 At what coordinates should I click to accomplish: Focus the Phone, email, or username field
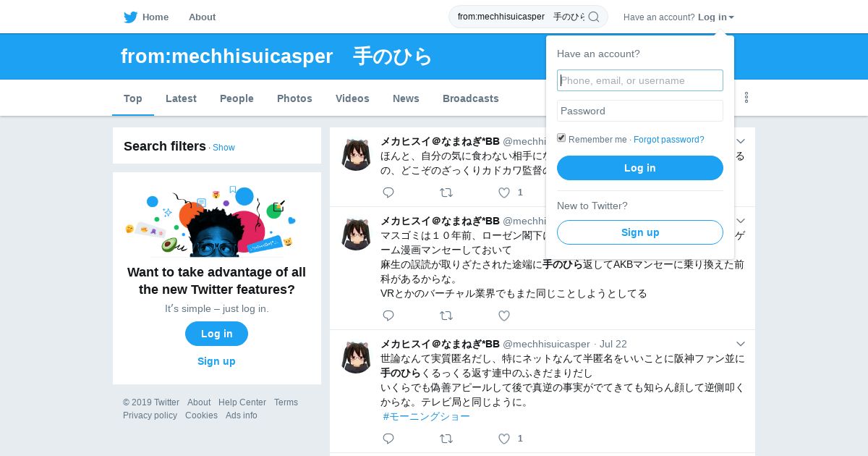[x=640, y=80]
